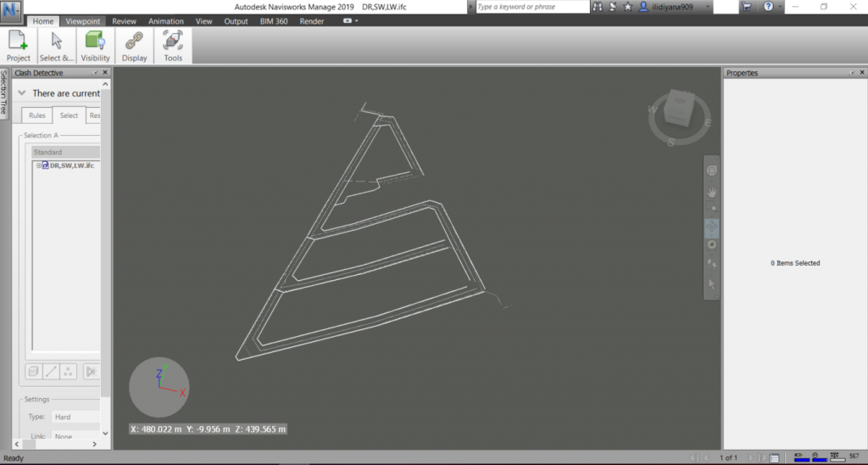Click the XYZ axes orientation indicator
The image size is (868, 465).
coord(159,387)
